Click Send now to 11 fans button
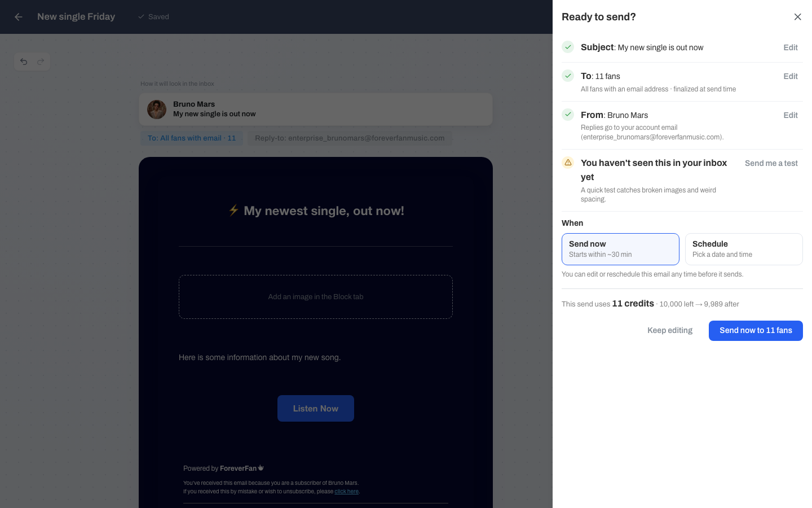This screenshot has width=812, height=508. pyautogui.click(x=756, y=330)
